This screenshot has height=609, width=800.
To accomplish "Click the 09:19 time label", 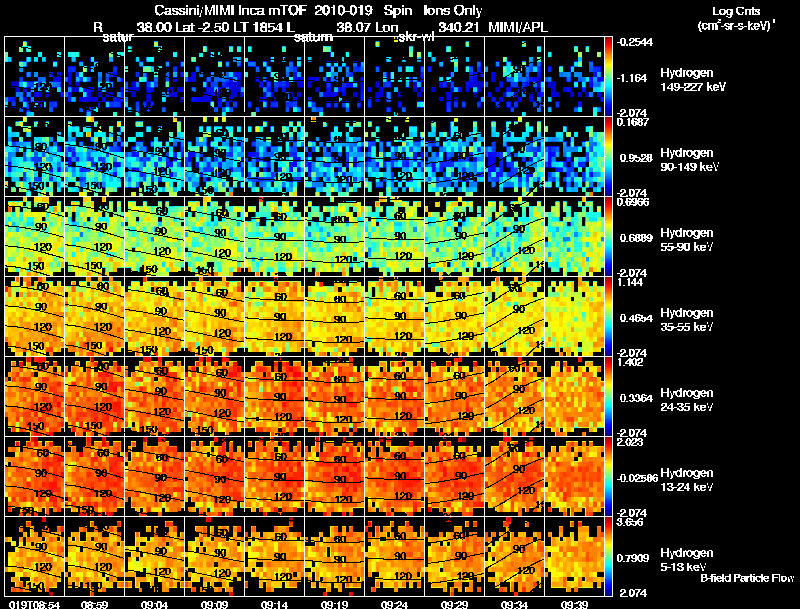I will pyautogui.click(x=334, y=605).
